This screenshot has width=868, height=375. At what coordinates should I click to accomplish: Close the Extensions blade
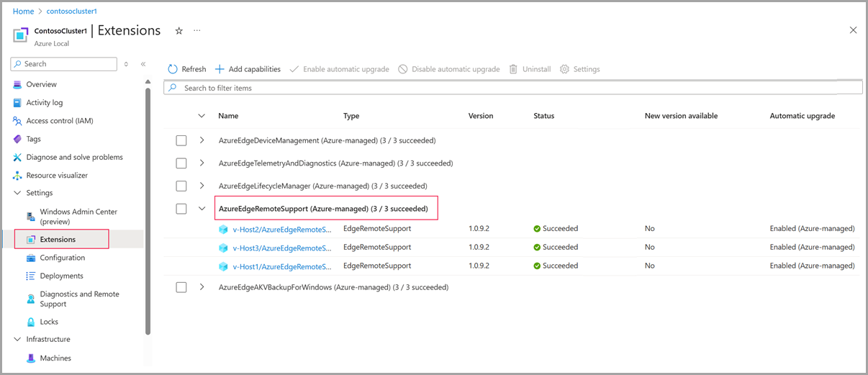point(853,30)
